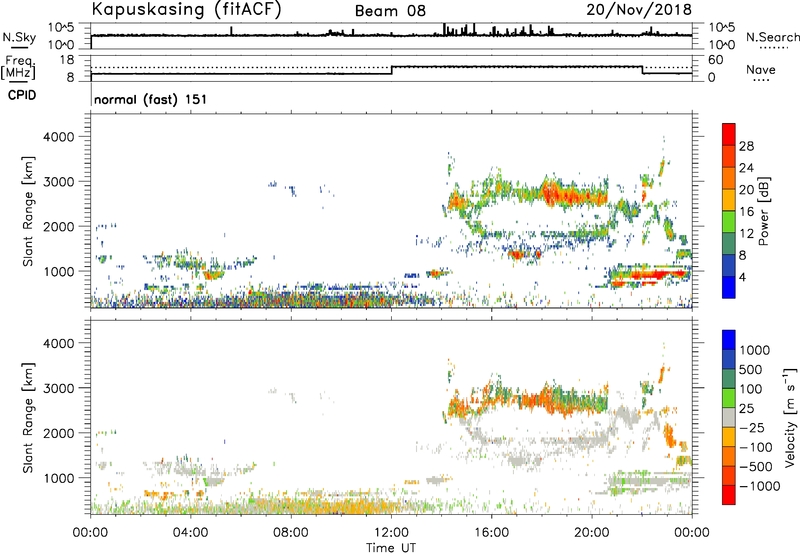
Task: Click the light green 12–16 dB power swatch
Action: [x=729, y=221]
